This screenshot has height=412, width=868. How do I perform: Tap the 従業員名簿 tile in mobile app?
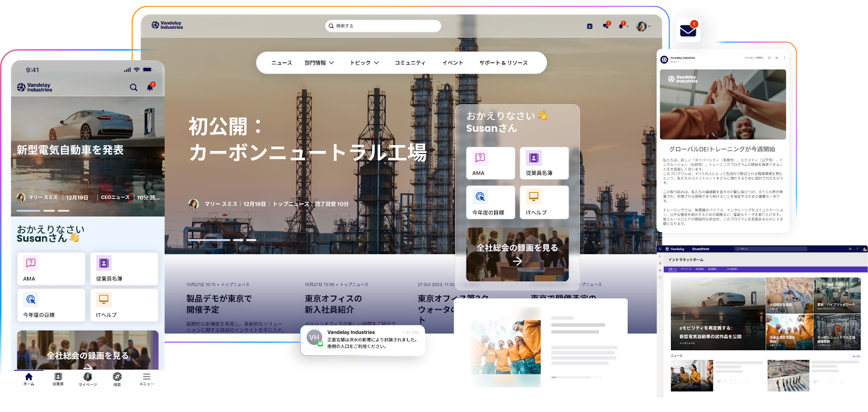click(x=124, y=269)
